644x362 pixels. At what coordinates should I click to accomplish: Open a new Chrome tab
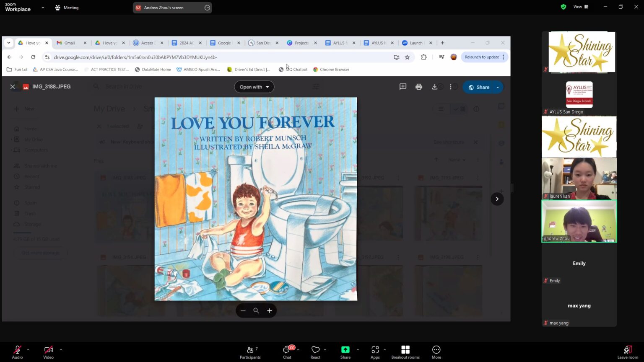pyautogui.click(x=442, y=43)
